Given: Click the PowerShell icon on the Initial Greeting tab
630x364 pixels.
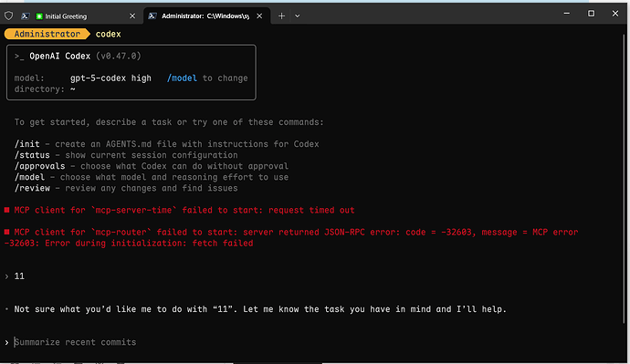Looking at the screenshot, I should 25,16.
